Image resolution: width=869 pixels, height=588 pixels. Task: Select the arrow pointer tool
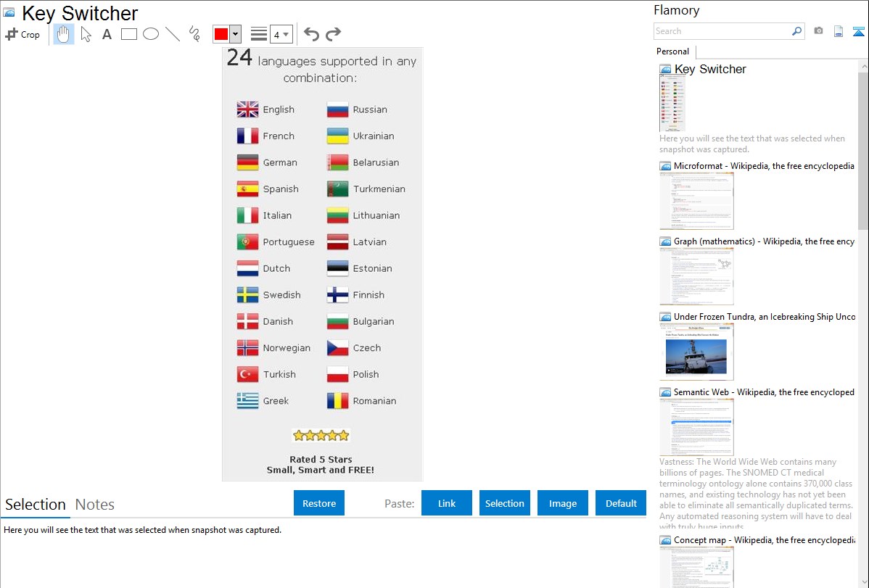click(x=86, y=34)
